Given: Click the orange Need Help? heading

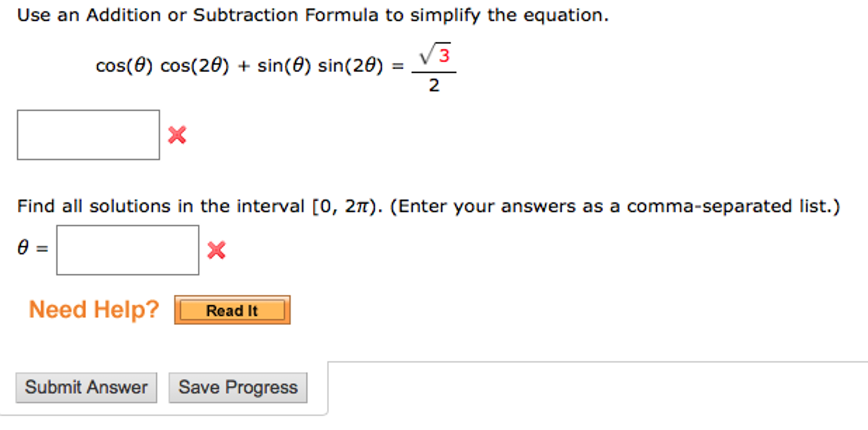Looking at the screenshot, I should tap(93, 309).
